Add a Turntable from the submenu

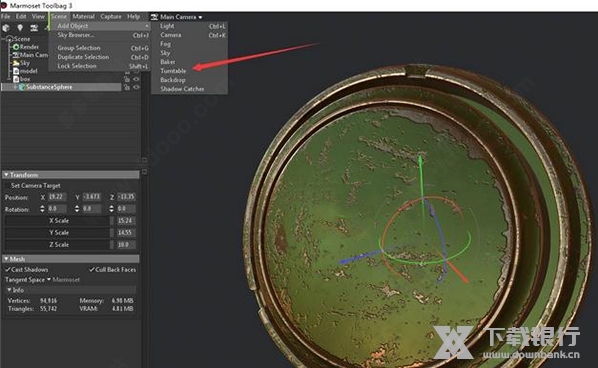pyautogui.click(x=190, y=71)
